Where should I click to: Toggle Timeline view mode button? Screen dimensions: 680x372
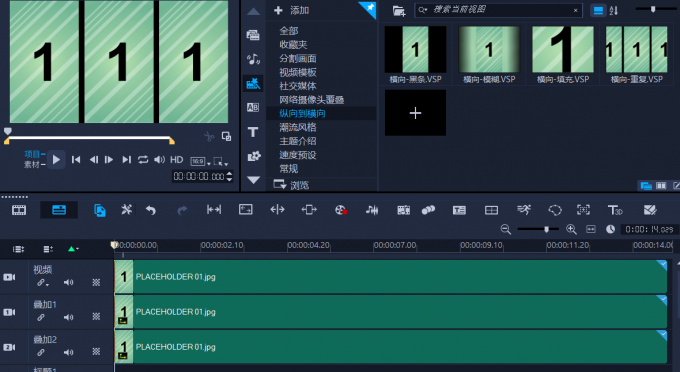click(59, 210)
